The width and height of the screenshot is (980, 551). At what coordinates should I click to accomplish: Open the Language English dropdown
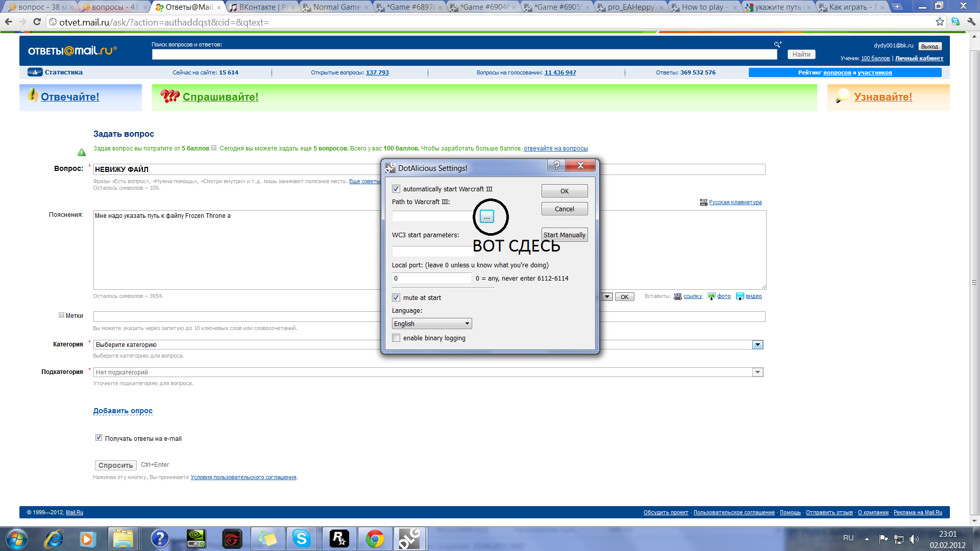(x=431, y=323)
